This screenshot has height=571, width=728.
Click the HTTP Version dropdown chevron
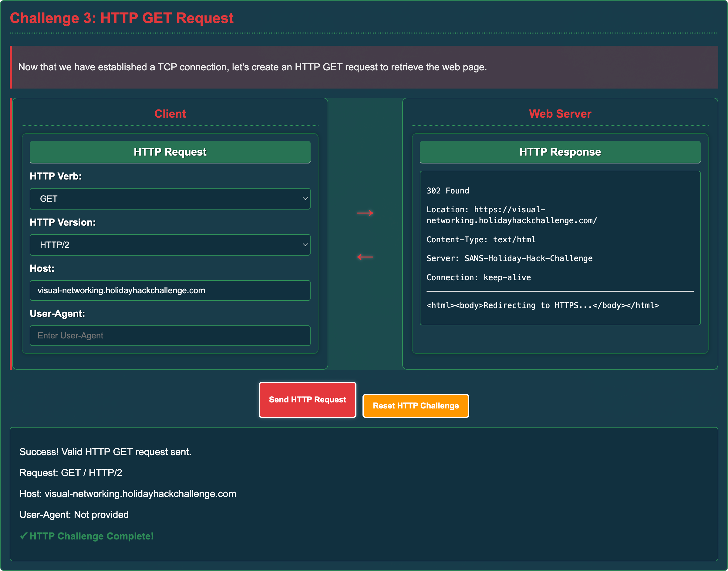[305, 245]
